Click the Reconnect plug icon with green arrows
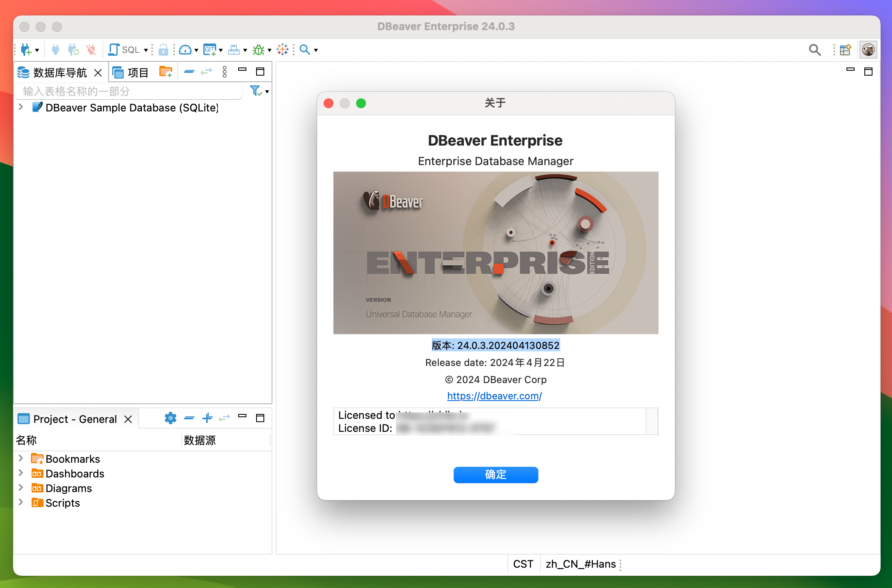Viewport: 892px width, 588px height. (x=73, y=50)
